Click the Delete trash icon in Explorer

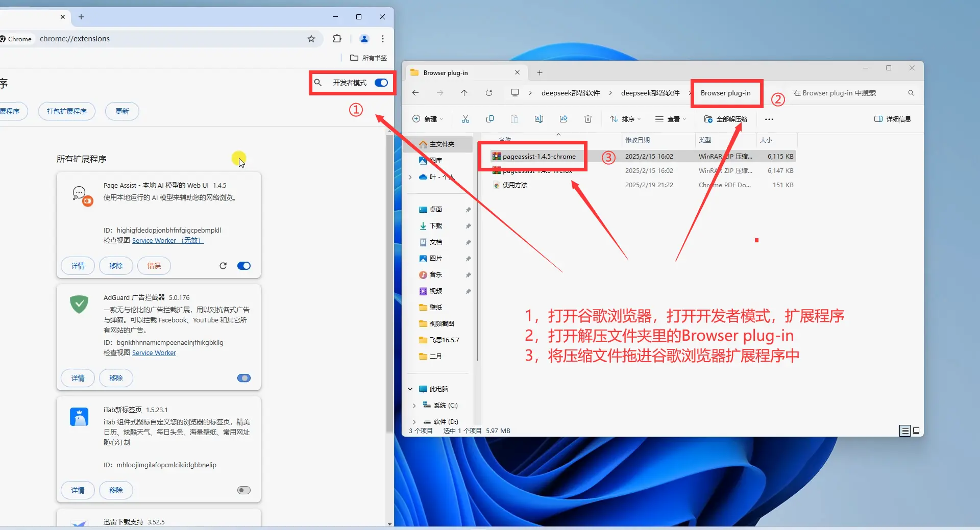pyautogui.click(x=588, y=119)
